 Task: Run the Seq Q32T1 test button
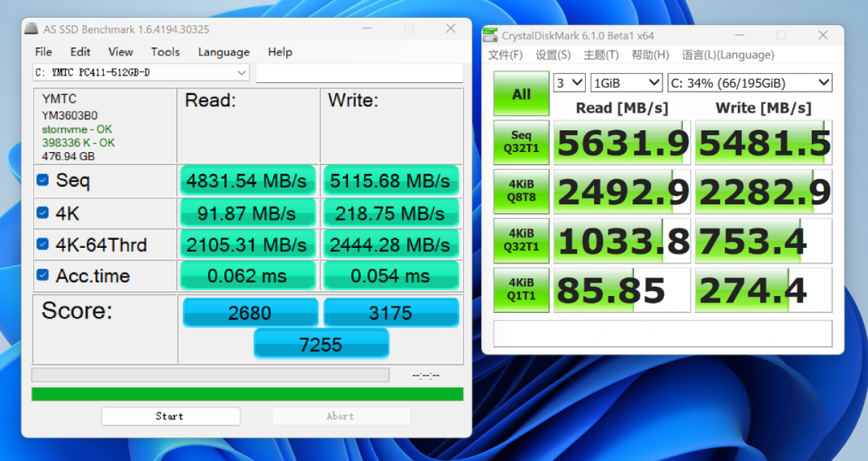coord(521,142)
